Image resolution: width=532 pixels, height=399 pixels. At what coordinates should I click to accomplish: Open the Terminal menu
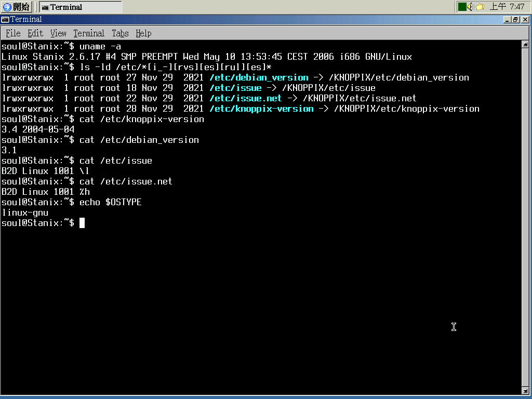point(89,33)
